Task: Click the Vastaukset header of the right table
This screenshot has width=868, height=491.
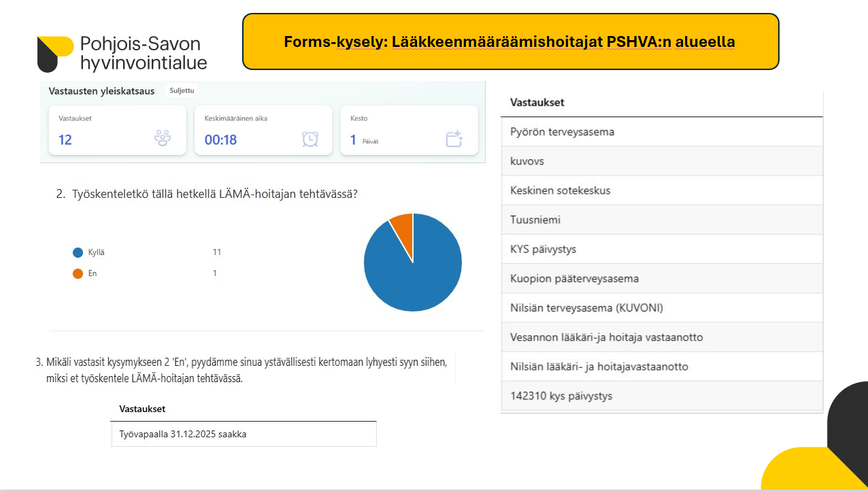Action: 537,103
